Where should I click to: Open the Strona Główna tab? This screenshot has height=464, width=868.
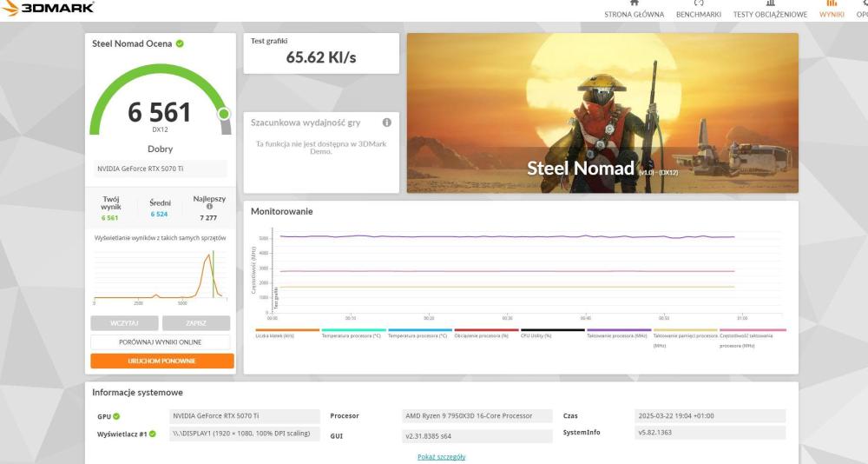(x=635, y=15)
